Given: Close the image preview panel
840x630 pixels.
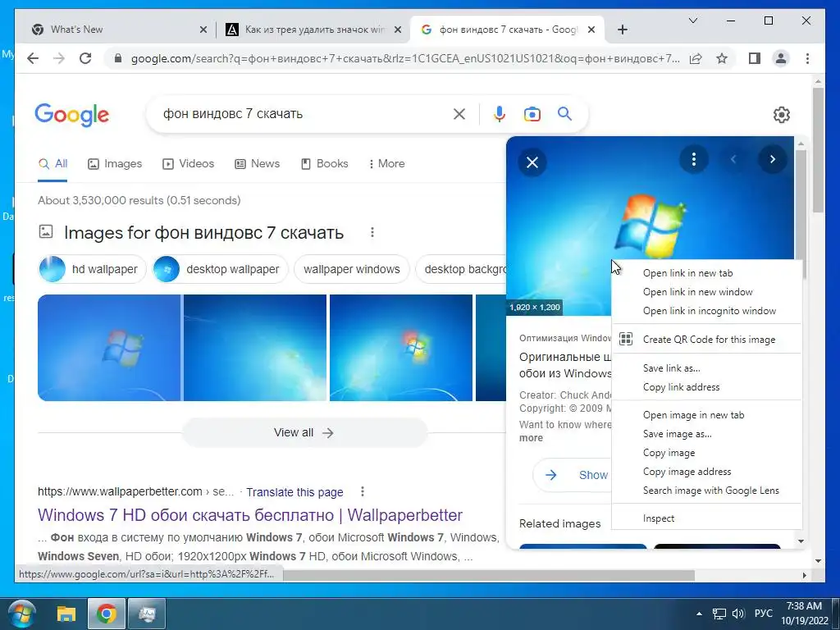Looking at the screenshot, I should [x=532, y=162].
